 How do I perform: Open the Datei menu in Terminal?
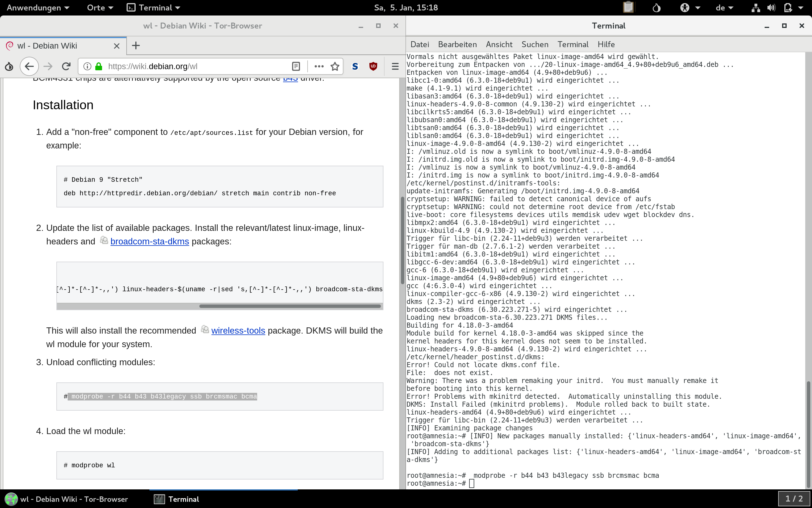(x=420, y=44)
